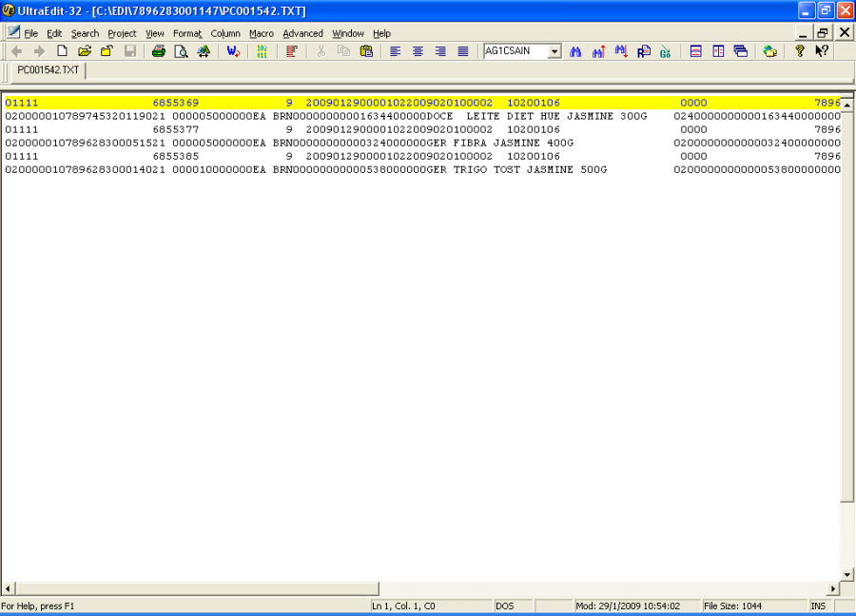856x616 pixels.
Task: Click the horizontal scrollbar right arrow
Action: click(833, 588)
